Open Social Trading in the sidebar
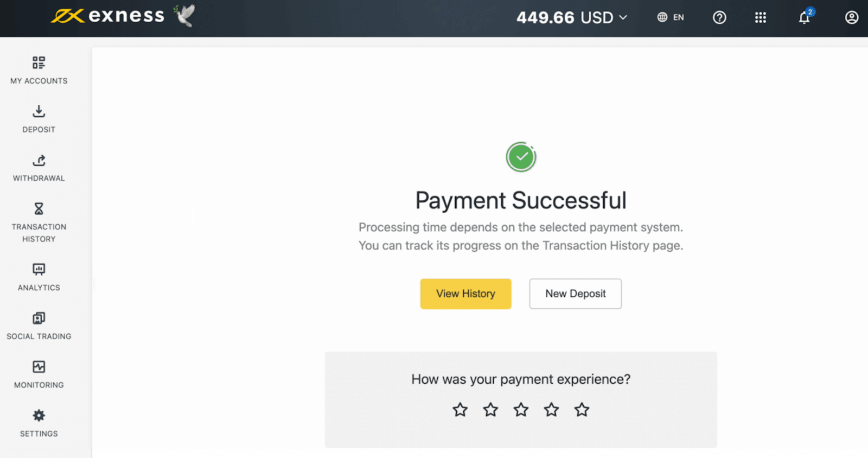Viewport: 868px width, 458px height. (39, 326)
